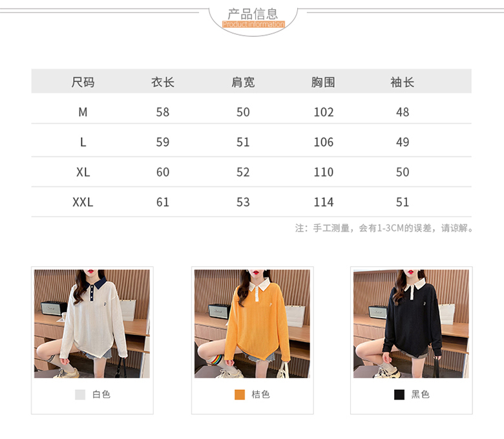Click shoulder width 51 in L row
This screenshot has height=439, width=504.
[x=243, y=142]
